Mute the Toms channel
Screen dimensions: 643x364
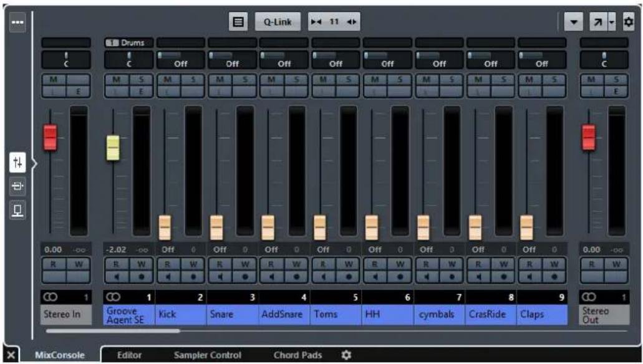point(323,80)
